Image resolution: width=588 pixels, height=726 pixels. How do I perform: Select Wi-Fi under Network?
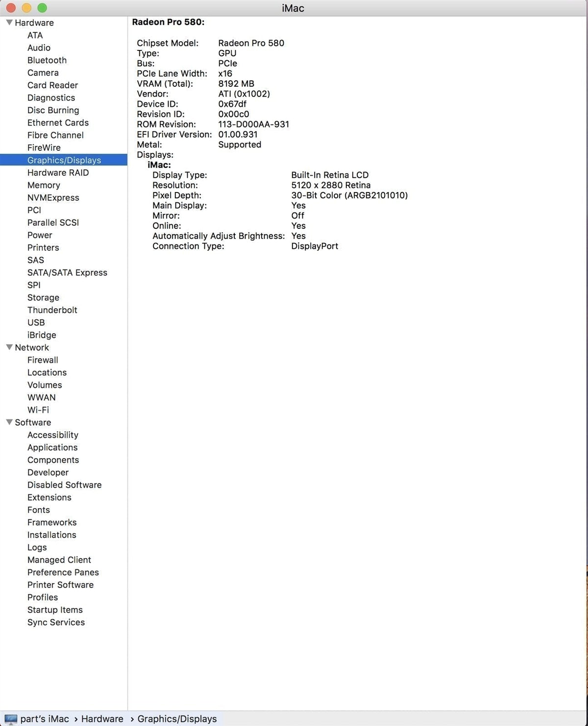pos(38,410)
